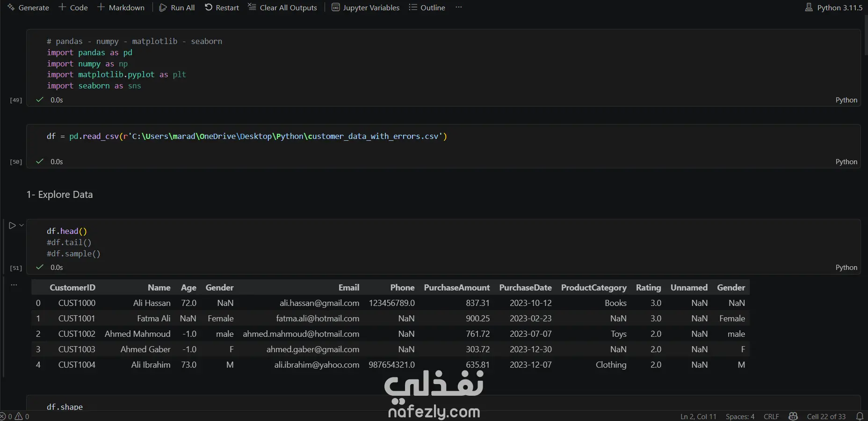Click the #df.sample() comment line
This screenshot has height=421, width=868.
click(x=73, y=254)
